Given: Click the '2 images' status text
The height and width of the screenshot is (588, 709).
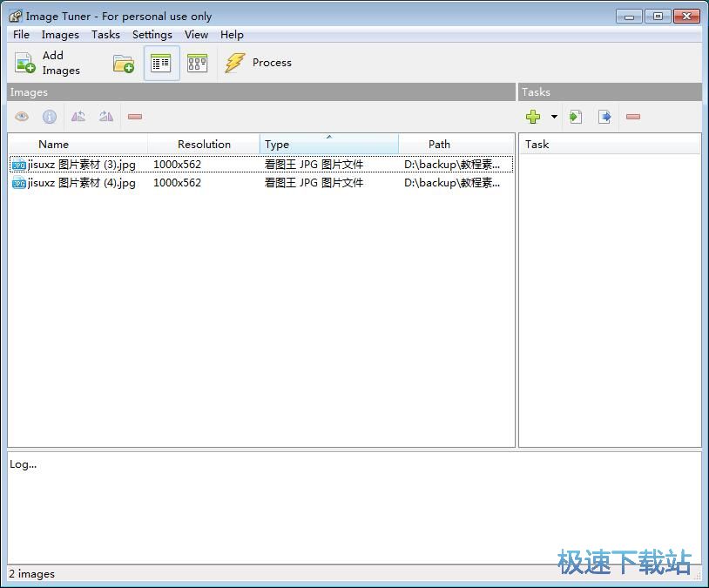Looking at the screenshot, I should pyautogui.click(x=31, y=574).
